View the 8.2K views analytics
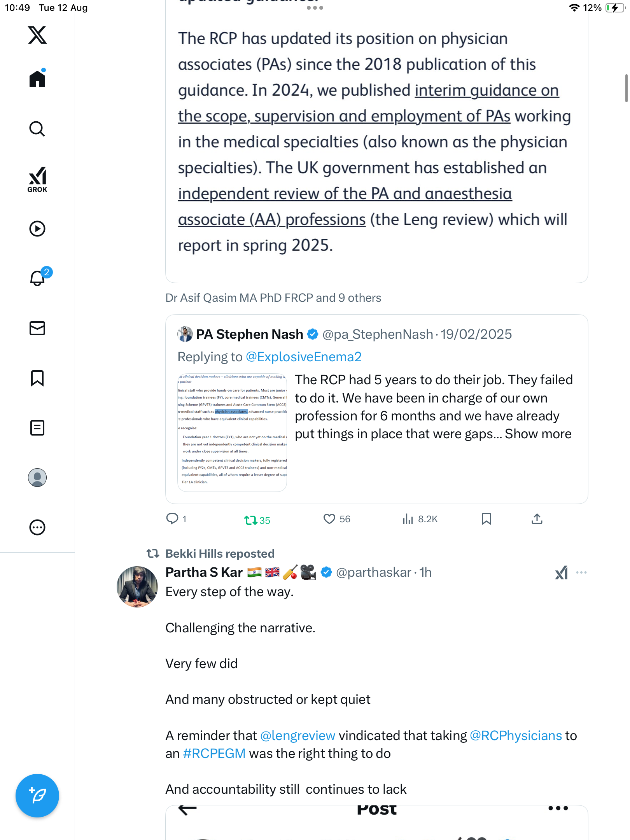The height and width of the screenshot is (840, 630). [420, 519]
